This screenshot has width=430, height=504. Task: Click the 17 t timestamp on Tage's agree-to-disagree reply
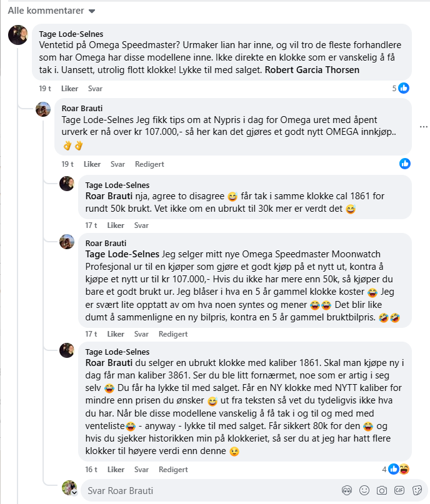pyautogui.click(x=91, y=225)
